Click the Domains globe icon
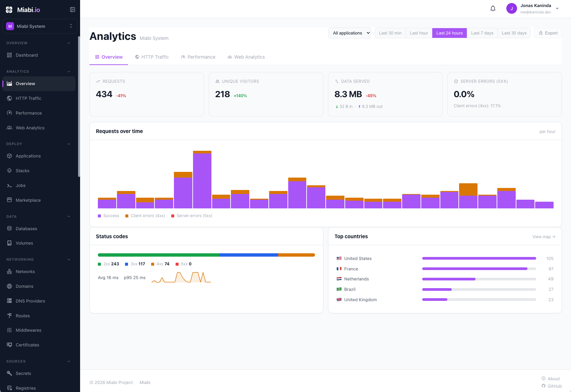 point(9,286)
